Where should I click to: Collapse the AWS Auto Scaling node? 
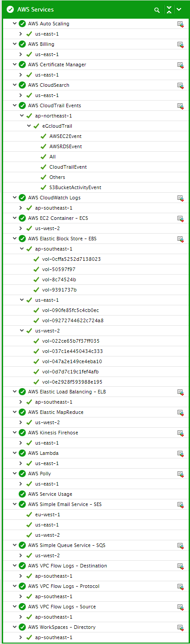point(15,24)
